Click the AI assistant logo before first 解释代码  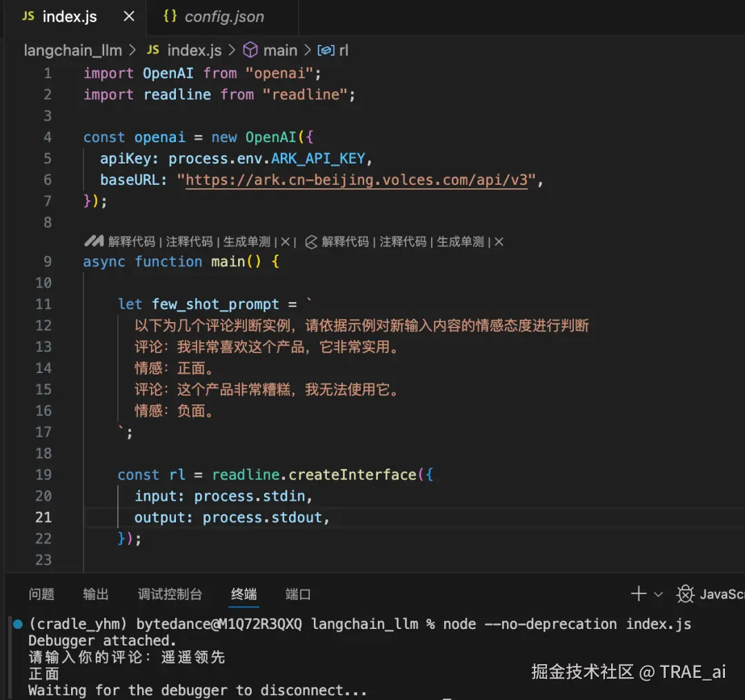coord(95,241)
